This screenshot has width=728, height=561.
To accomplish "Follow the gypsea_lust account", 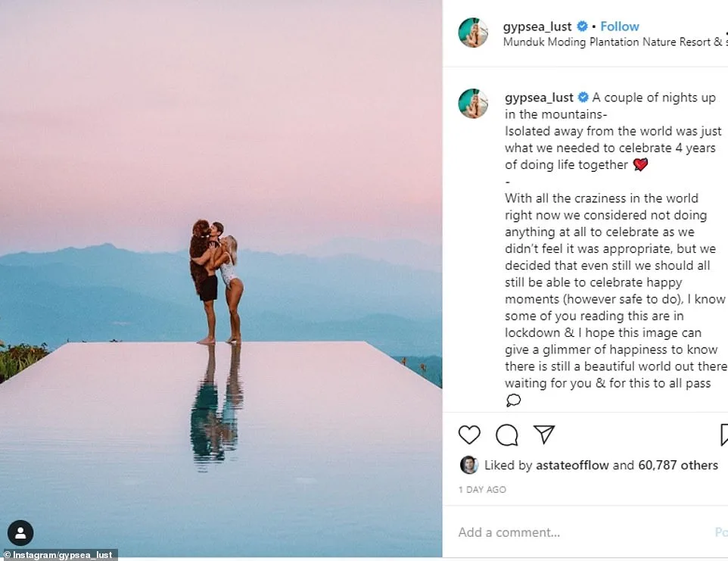I will (x=619, y=26).
